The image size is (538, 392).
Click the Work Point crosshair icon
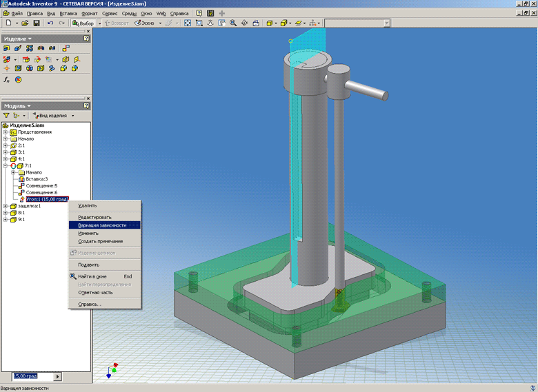coord(6,68)
